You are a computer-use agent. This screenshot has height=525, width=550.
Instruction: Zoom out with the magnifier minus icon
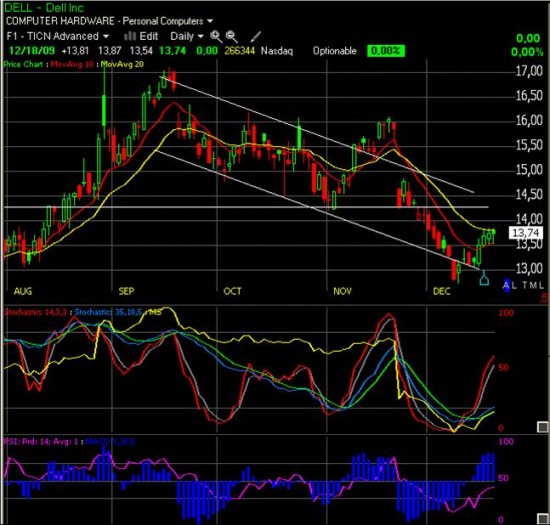pyautogui.click(x=232, y=36)
